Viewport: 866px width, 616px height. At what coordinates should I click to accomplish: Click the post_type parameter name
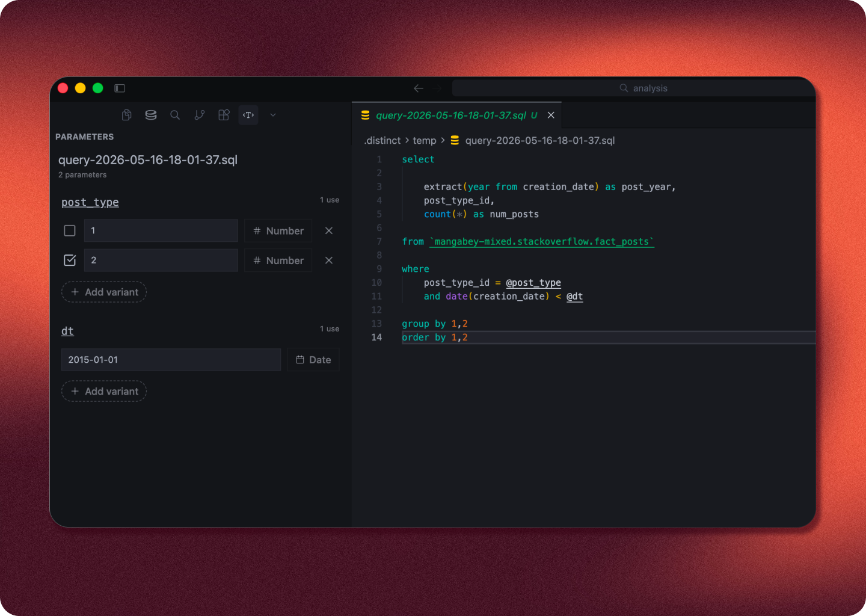(x=90, y=203)
